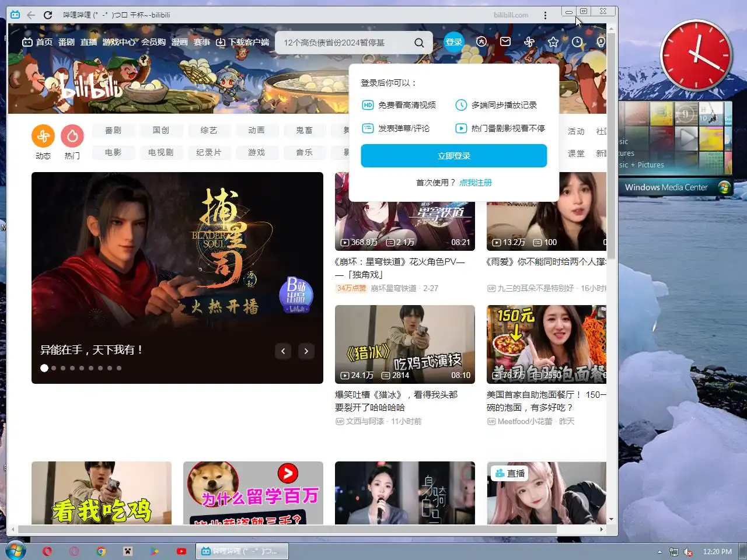The width and height of the screenshot is (747, 560).
Task: Open the favorites star icon
Action: (x=553, y=41)
